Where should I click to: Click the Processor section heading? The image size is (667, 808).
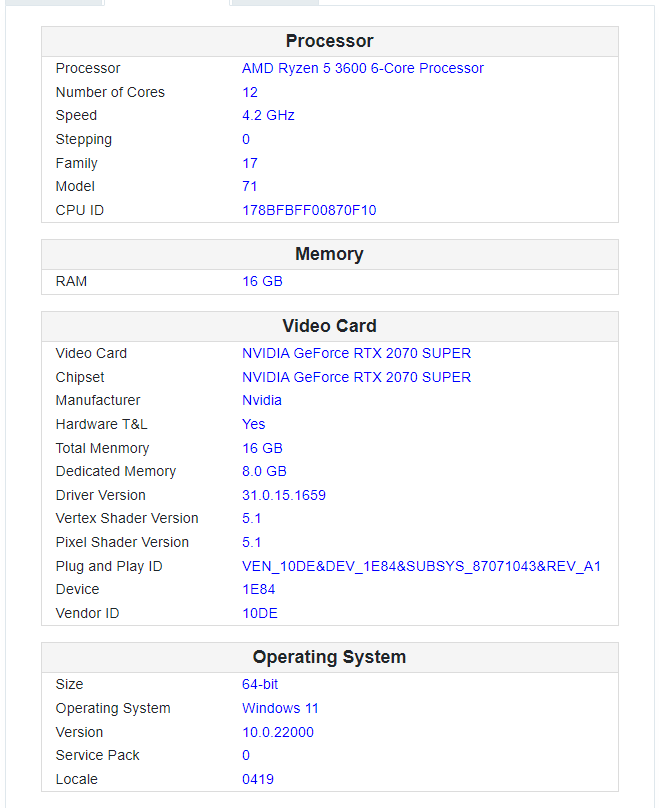330,41
